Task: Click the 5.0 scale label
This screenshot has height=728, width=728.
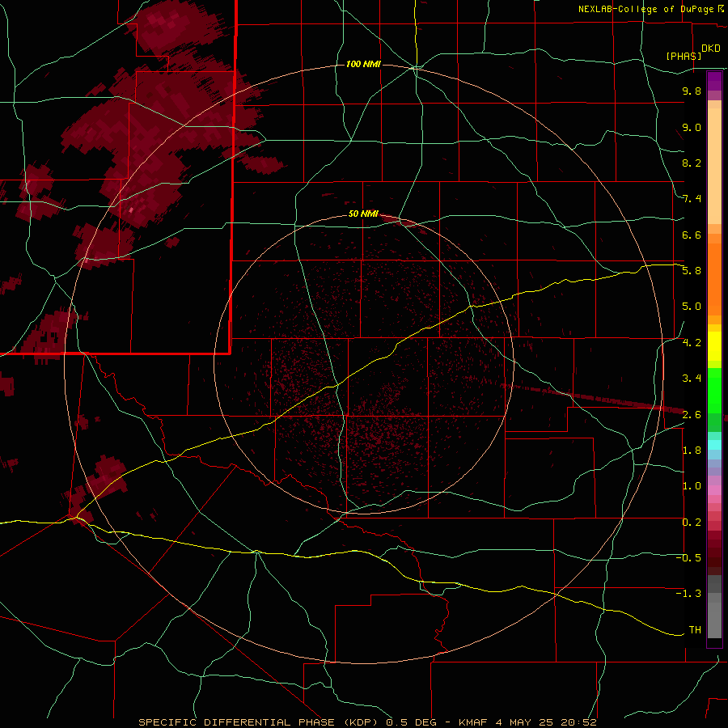Action: [x=692, y=307]
